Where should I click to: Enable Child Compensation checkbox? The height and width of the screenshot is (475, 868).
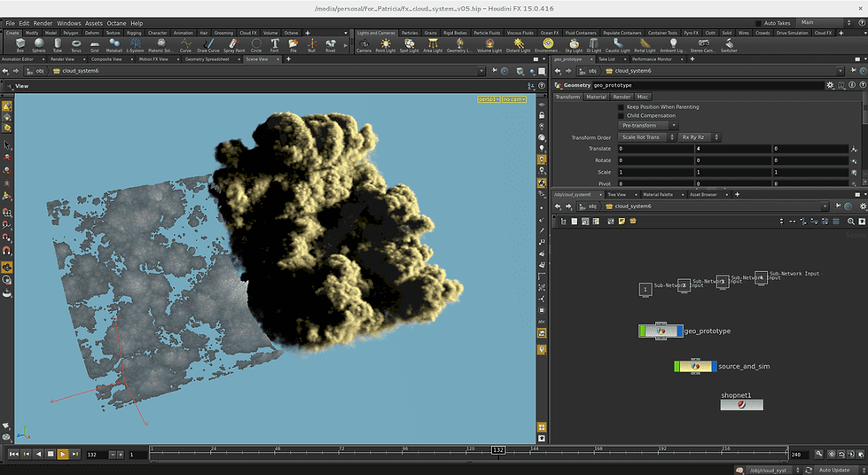[622, 116]
